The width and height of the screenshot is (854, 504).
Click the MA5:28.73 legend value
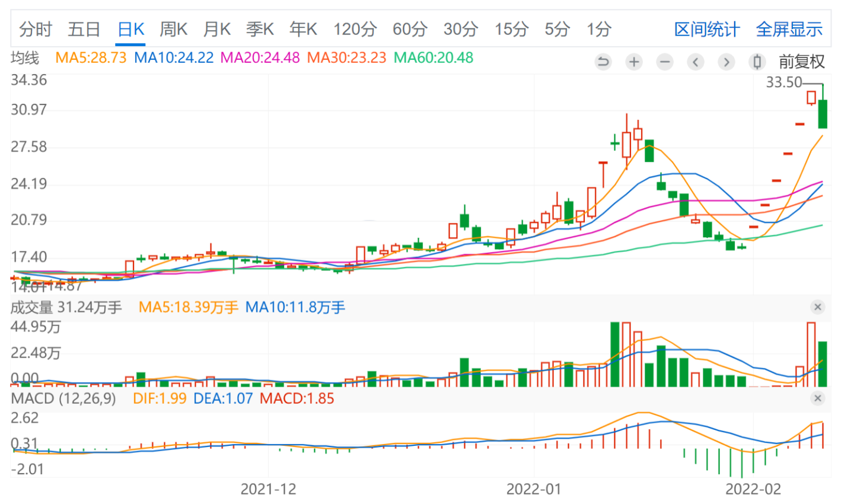point(91,58)
